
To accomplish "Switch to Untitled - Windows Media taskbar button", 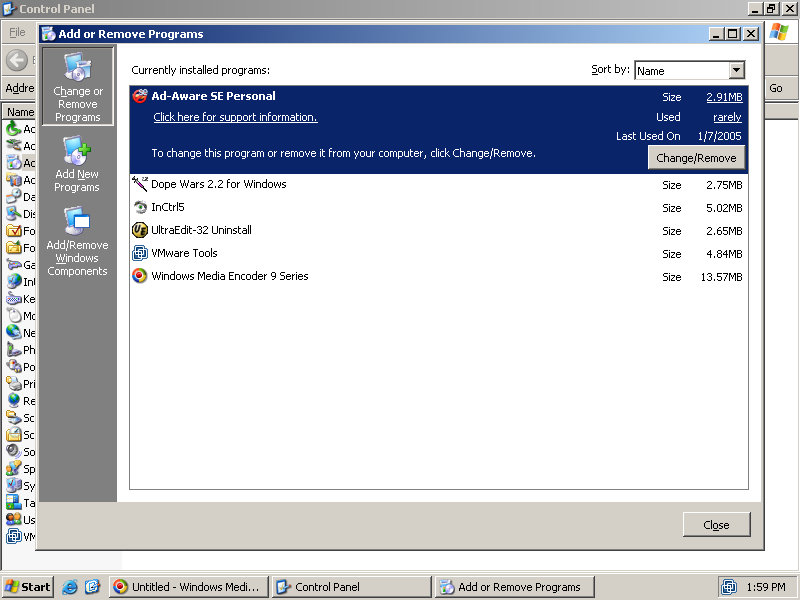I will point(189,587).
